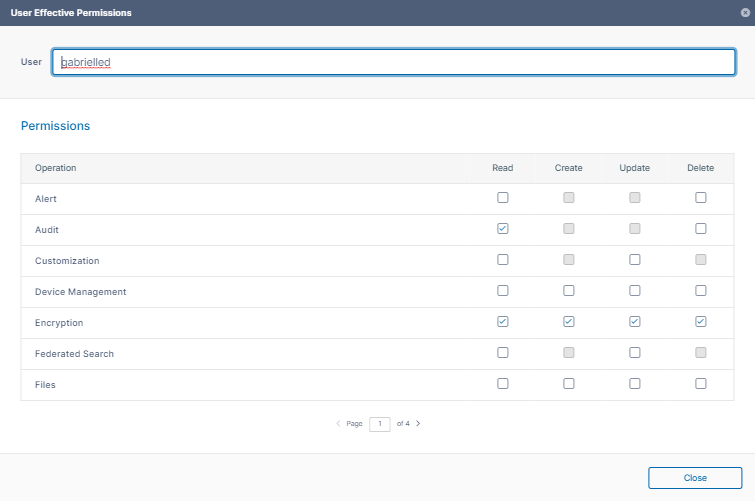The height and width of the screenshot is (501, 755).
Task: Toggle Federated Search Read checkbox
Action: point(503,353)
